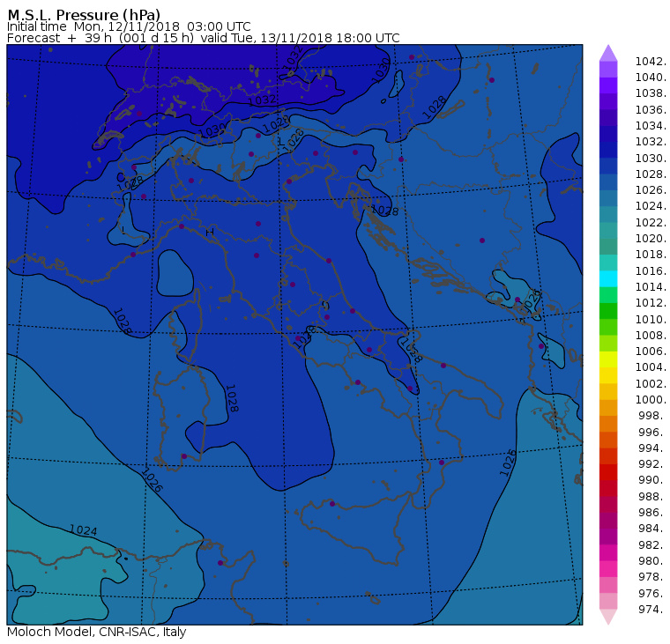Click the legend value '988.'
This screenshot has height=644, width=670.
[652, 496]
